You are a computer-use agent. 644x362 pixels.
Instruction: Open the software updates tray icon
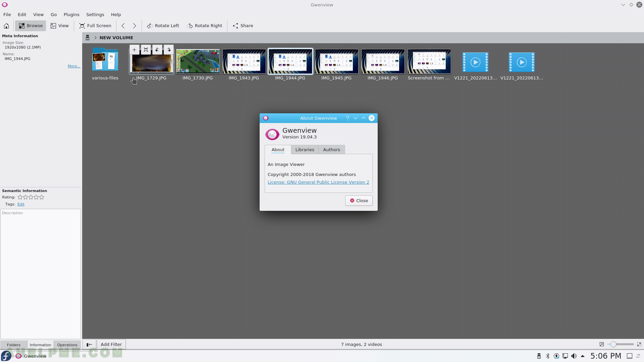[x=556, y=356]
